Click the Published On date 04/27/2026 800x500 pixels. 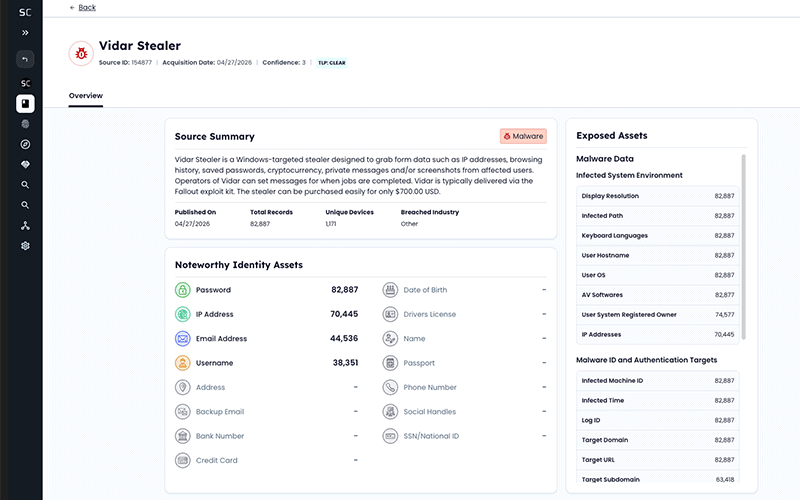click(x=192, y=223)
